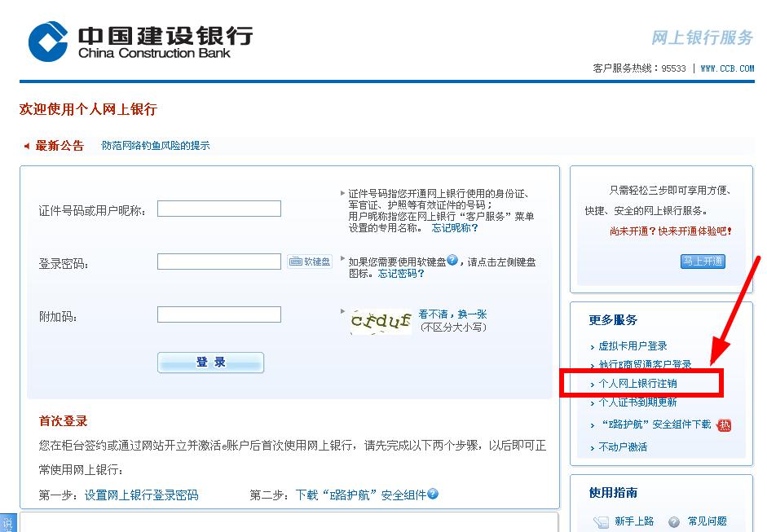The image size is (767, 532).
Task: Open "E路护航"安全组件下载 link in 更多服务
Action: coord(656,424)
